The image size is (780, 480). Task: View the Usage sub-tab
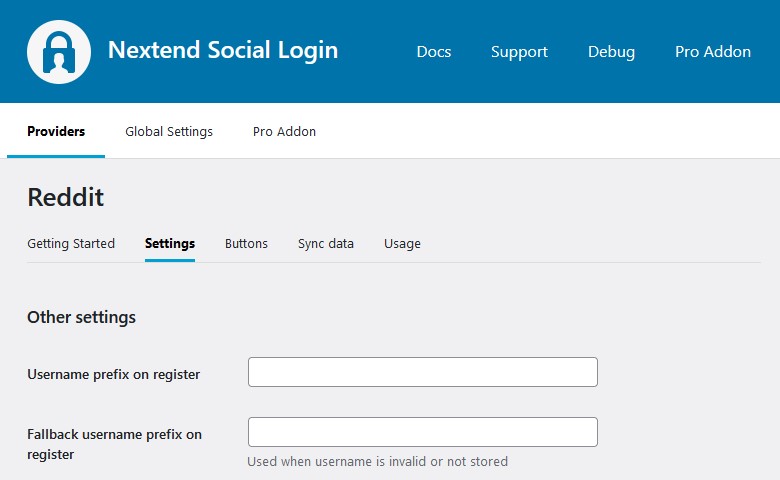[x=402, y=243]
